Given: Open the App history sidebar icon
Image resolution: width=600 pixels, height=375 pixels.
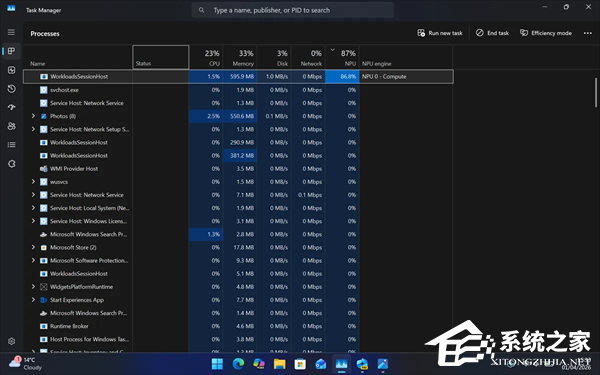Looking at the screenshot, I should 11,89.
